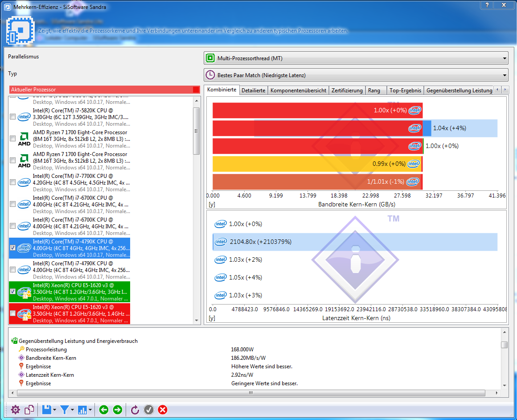Click the copy documents icon in toolbar
The image size is (517, 420).
(x=29, y=410)
